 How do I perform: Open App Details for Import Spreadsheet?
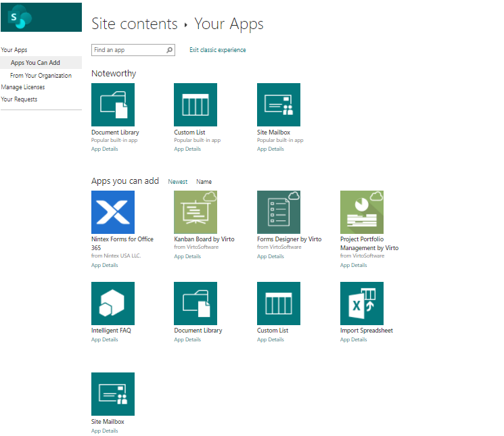point(354,340)
